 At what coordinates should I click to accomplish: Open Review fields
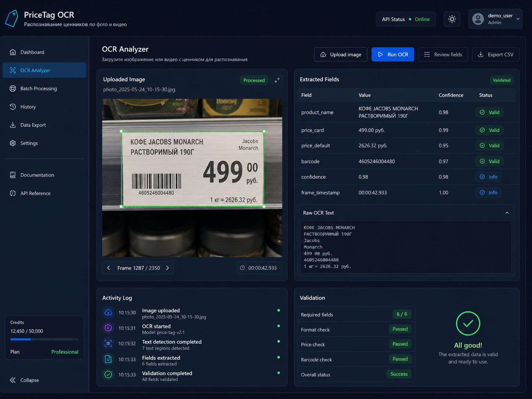coord(443,54)
